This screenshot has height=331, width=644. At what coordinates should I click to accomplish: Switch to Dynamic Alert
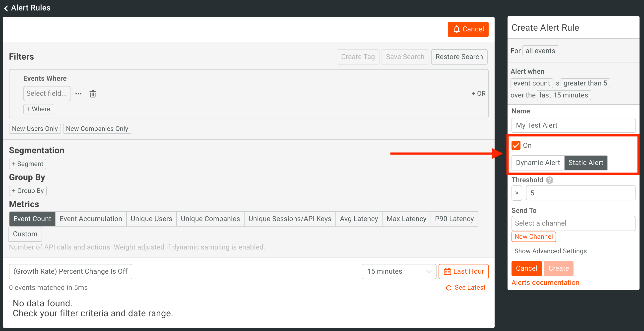pyautogui.click(x=537, y=163)
